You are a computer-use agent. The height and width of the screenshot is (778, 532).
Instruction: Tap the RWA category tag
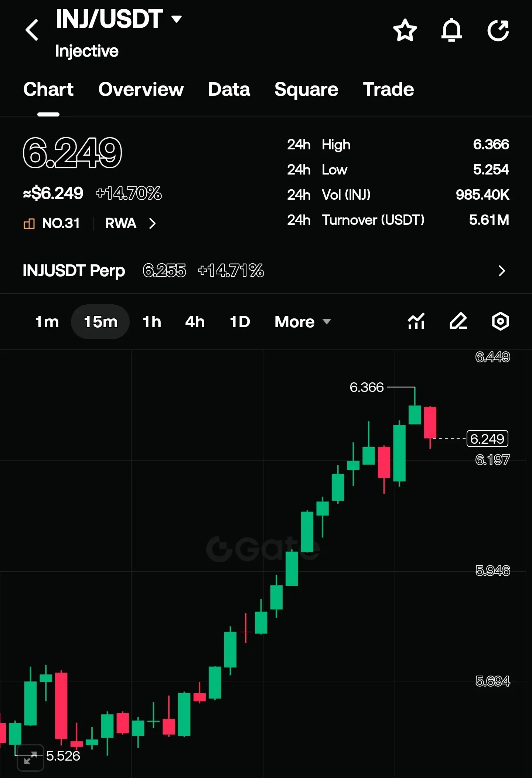coord(121,223)
